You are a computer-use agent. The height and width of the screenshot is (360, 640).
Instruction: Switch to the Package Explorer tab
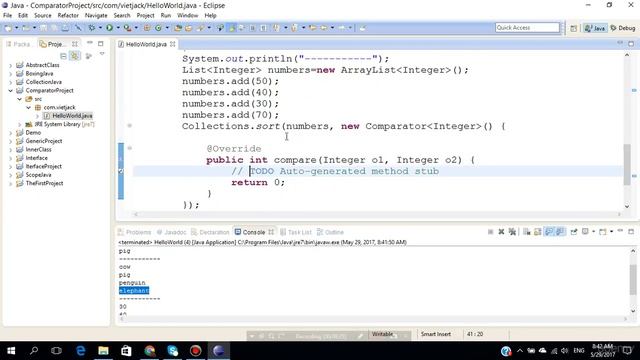point(18,44)
